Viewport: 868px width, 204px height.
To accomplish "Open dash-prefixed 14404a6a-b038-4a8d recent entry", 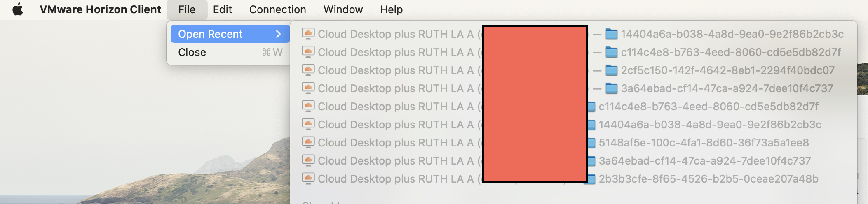I will (x=574, y=34).
